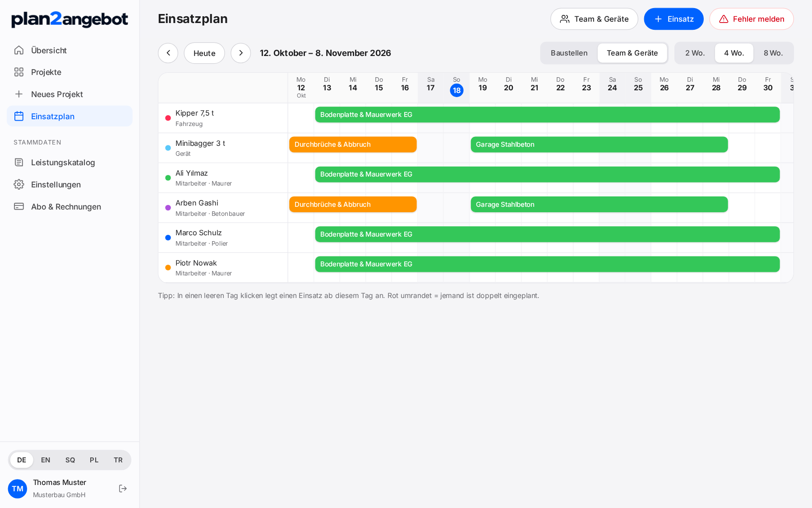Viewport: 812px width, 508px height.
Task: Open Arben Gashi's Garage Stahlbeton bar
Action: pos(599,204)
